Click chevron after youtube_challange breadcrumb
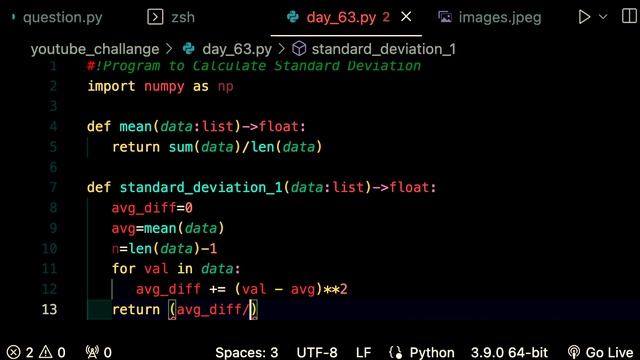640x360 pixels. tap(169, 49)
